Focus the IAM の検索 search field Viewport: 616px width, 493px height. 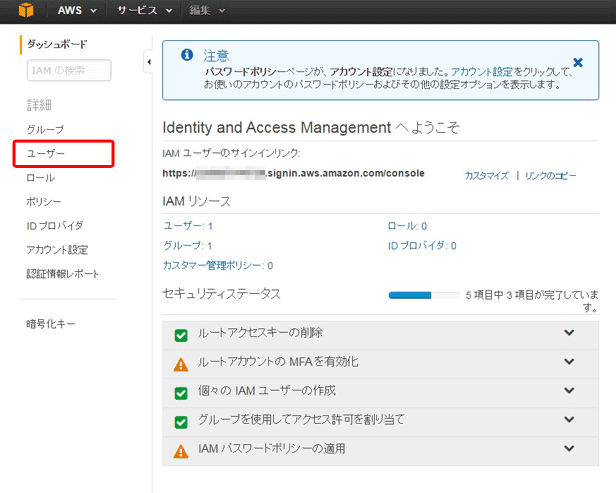pos(69,69)
